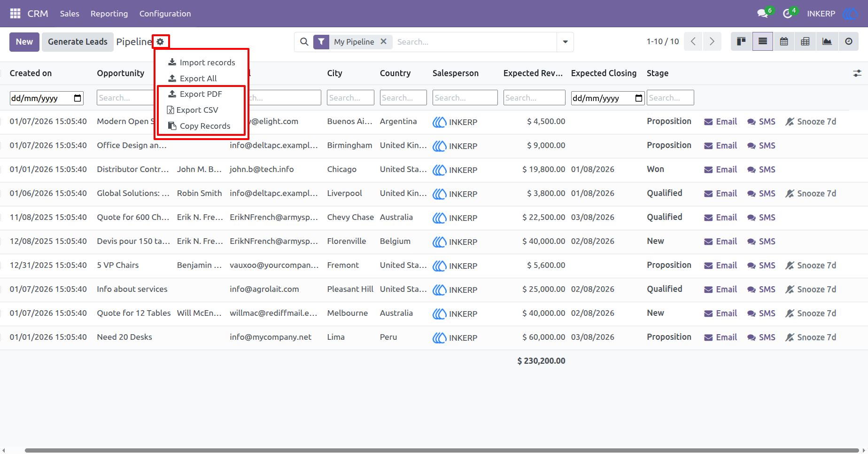868x454 pixels.
Task: Open the Created on date picker icon
Action: click(x=77, y=98)
